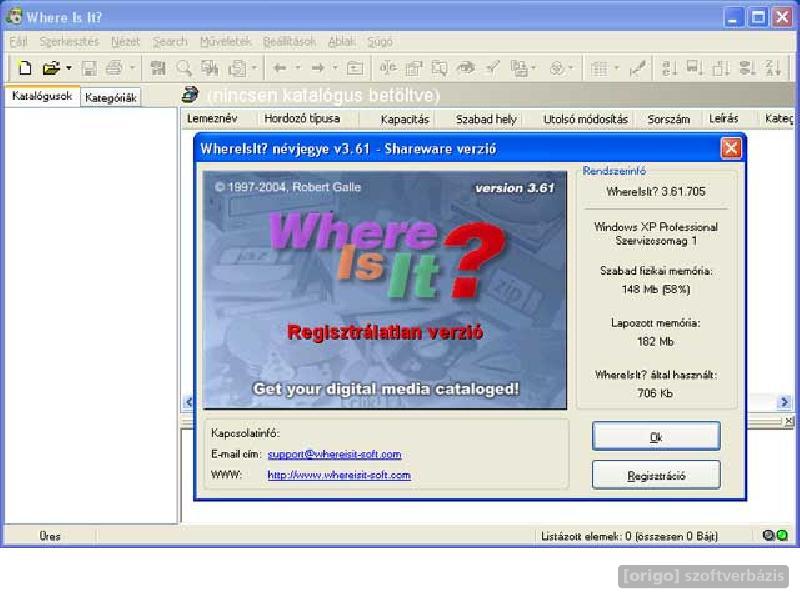800x600 pixels.
Task: Expand the back arrow history dropdown
Action: (298, 67)
